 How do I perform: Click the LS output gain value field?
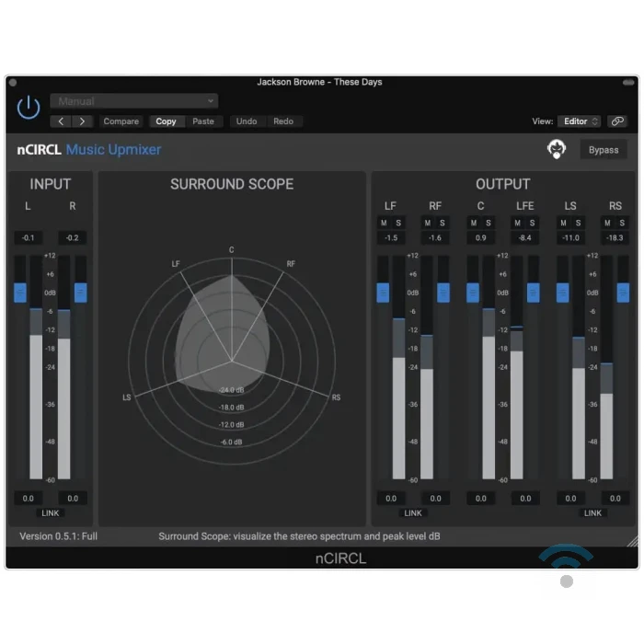pos(570,499)
